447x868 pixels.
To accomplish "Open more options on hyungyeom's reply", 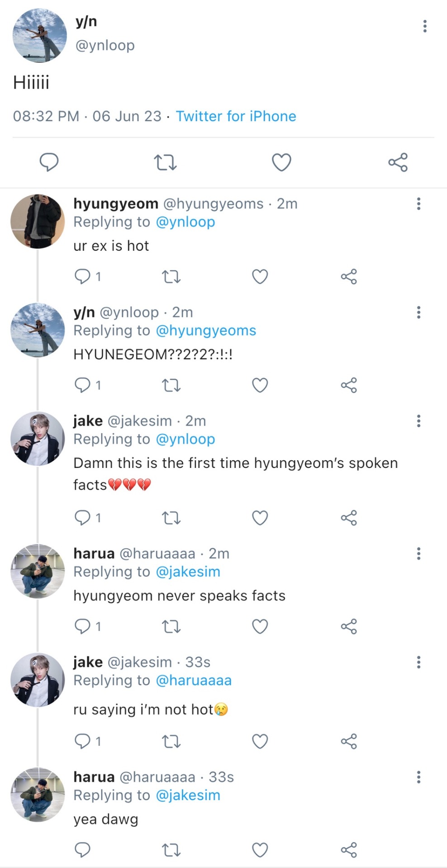I will [x=418, y=204].
